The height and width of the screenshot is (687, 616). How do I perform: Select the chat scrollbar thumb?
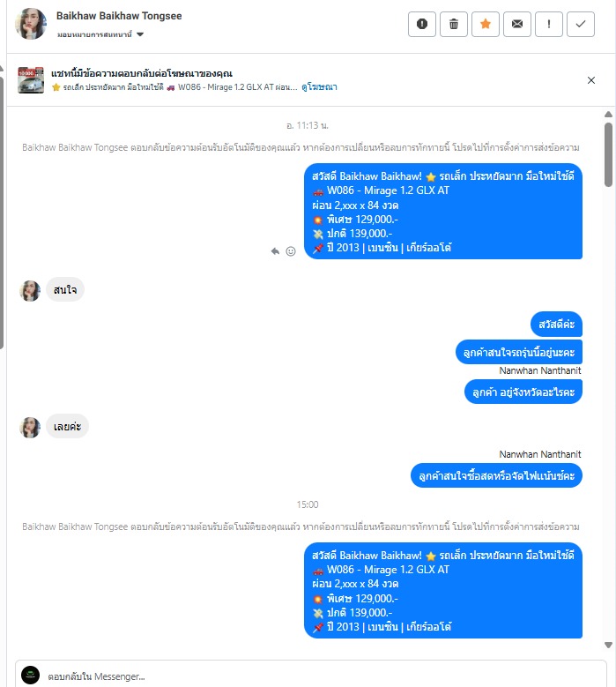[x=608, y=154]
